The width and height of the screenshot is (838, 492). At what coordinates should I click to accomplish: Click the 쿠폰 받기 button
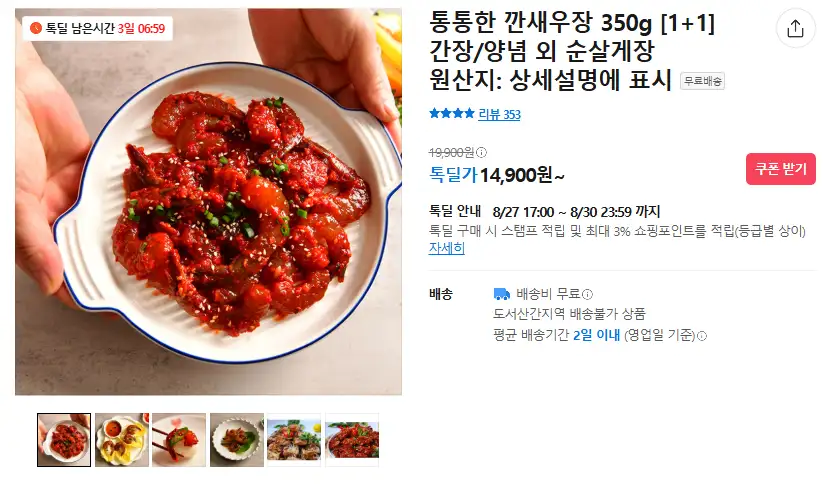[780, 169]
